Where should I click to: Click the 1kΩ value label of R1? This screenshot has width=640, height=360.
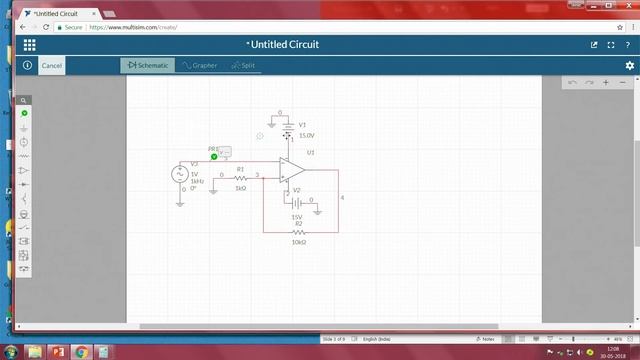241,188
